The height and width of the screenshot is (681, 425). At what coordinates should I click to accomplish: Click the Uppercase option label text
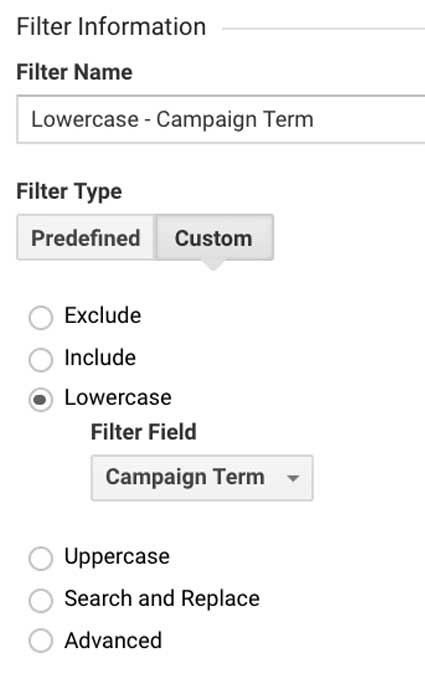coord(117,557)
